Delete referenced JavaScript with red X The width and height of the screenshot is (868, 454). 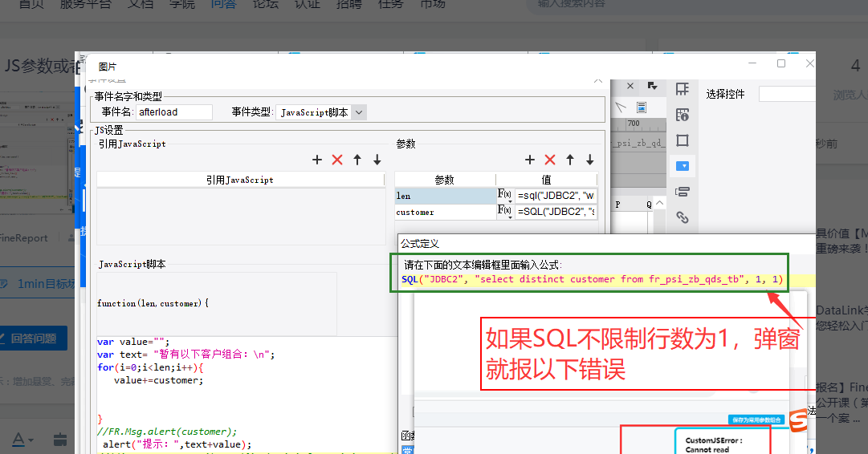pyautogui.click(x=337, y=160)
